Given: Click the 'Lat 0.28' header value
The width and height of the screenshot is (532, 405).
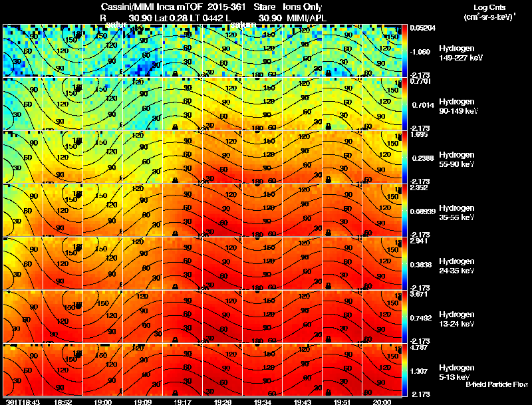Looking at the screenshot, I should tap(171, 18).
